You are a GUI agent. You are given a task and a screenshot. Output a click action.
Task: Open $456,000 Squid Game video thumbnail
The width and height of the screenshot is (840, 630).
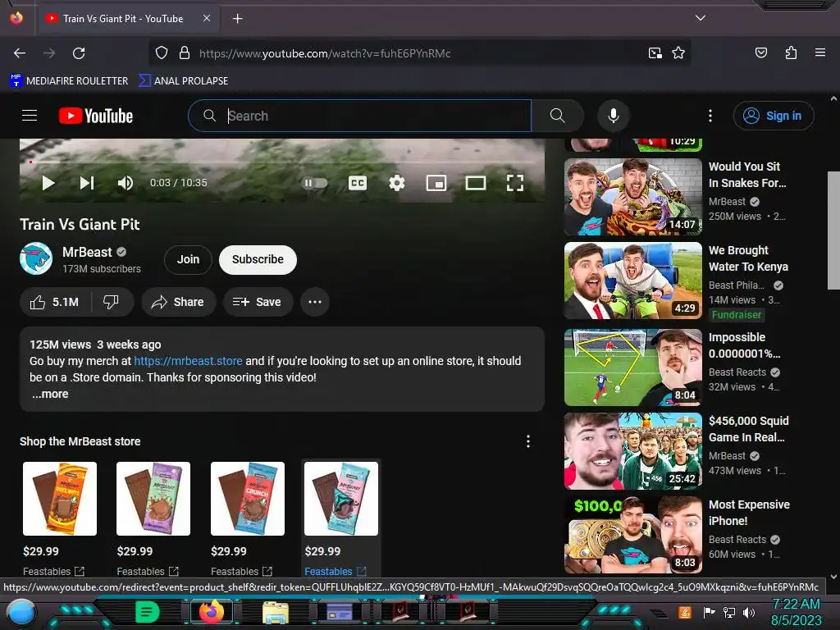[x=632, y=451]
